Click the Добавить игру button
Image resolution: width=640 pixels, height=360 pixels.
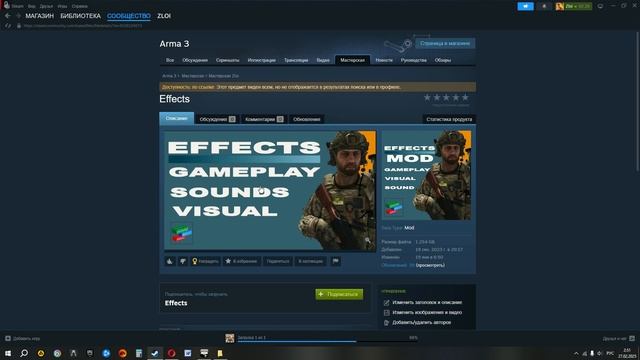(x=22, y=338)
